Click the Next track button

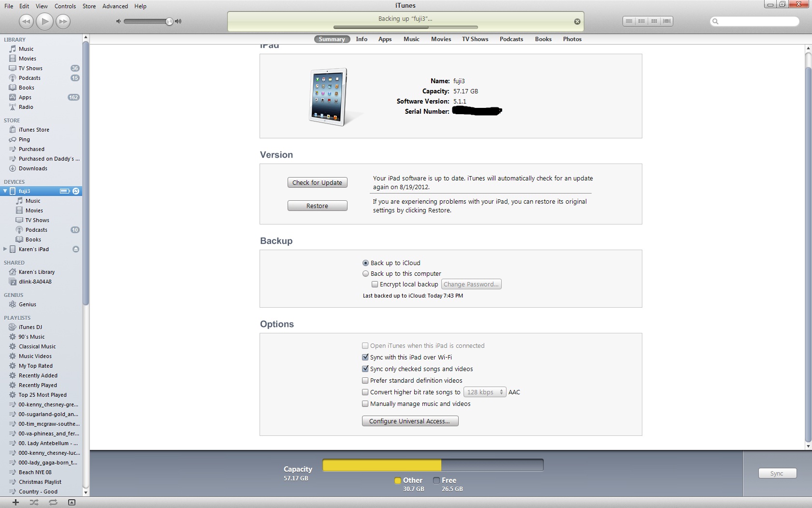(63, 21)
